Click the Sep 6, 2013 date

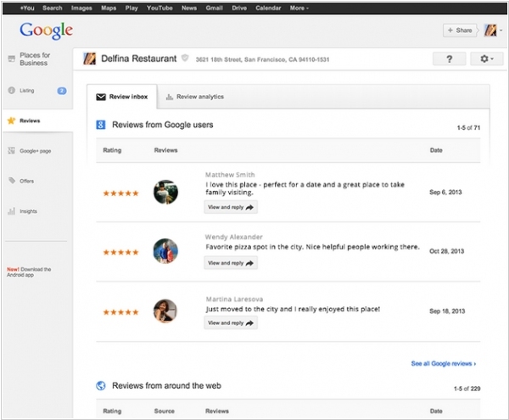(445, 192)
